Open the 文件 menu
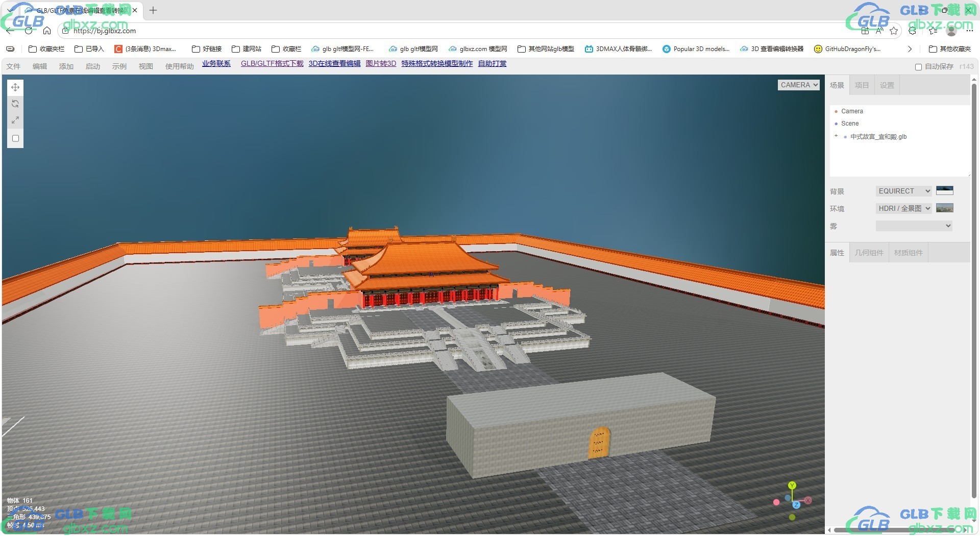The height and width of the screenshot is (536, 980). (13, 66)
